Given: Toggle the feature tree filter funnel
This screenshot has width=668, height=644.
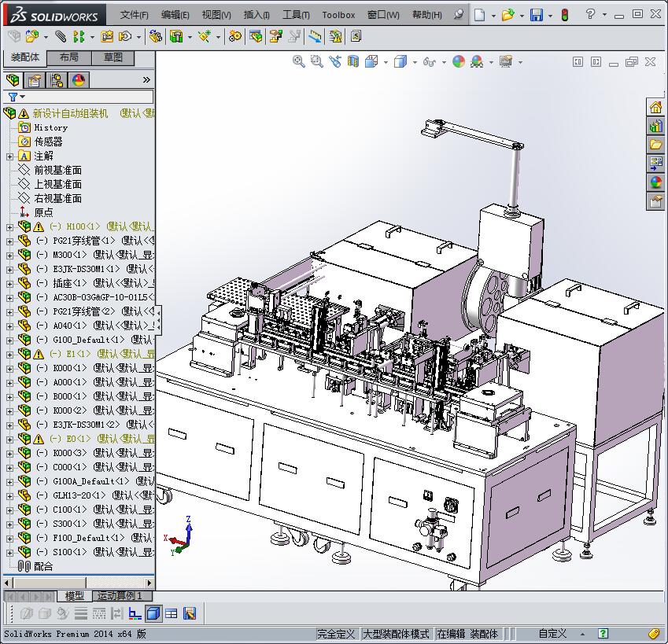Looking at the screenshot, I should pos(13,96).
